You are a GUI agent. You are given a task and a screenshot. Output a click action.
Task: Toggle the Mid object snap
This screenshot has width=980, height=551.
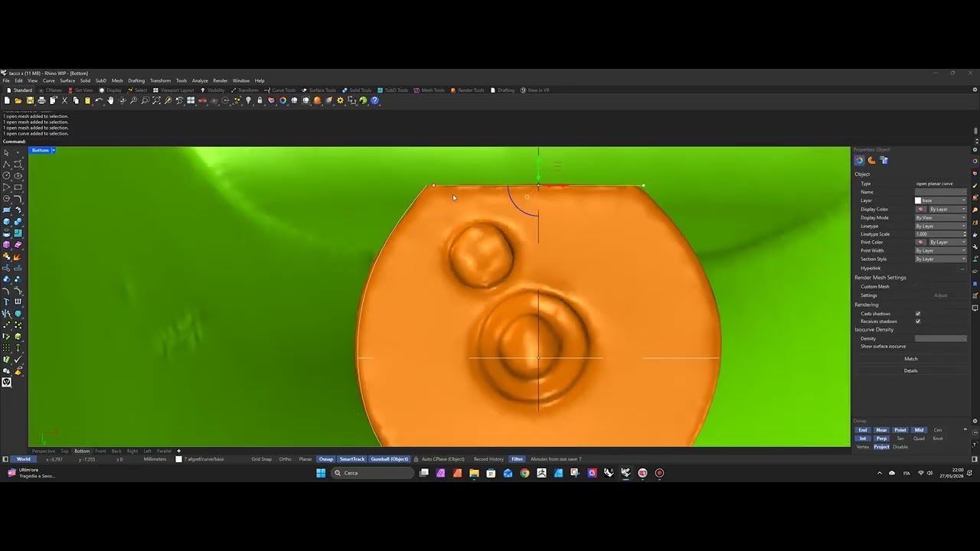(920, 430)
